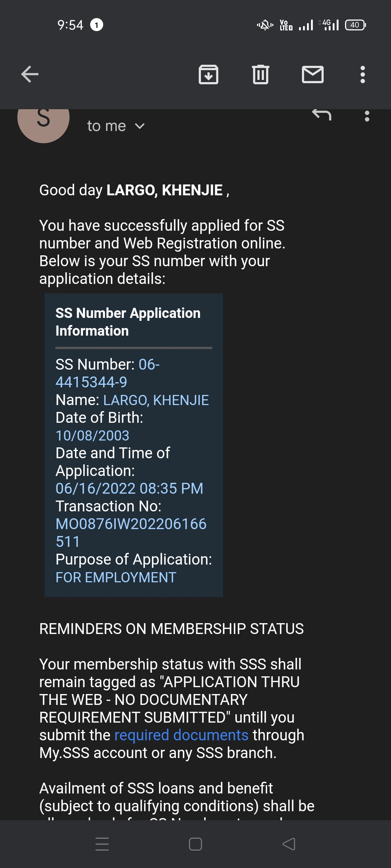Reply to the sender

[321, 115]
